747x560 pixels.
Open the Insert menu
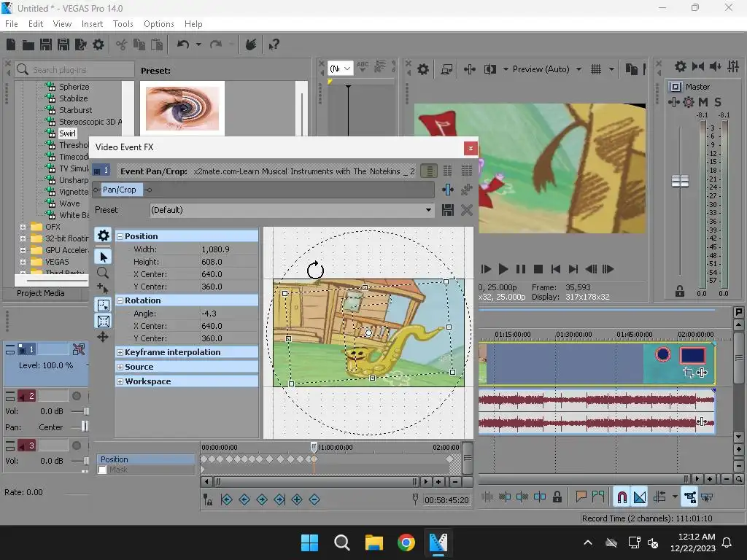[92, 24]
